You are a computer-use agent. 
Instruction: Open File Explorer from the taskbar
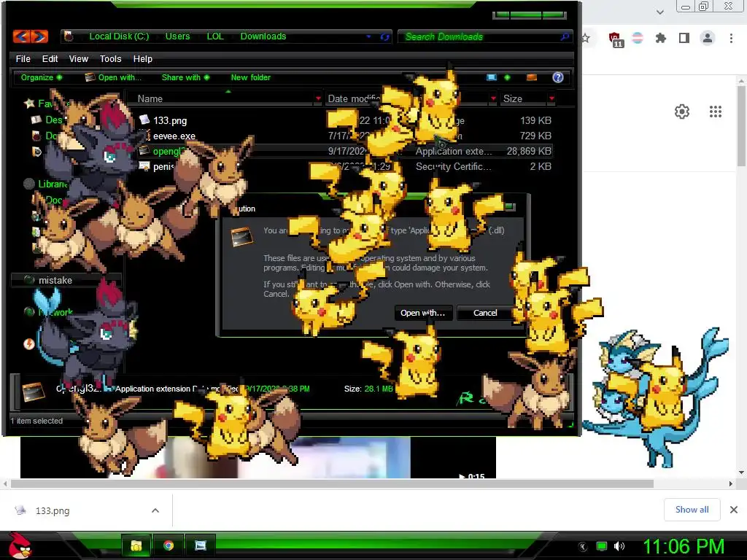click(136, 545)
